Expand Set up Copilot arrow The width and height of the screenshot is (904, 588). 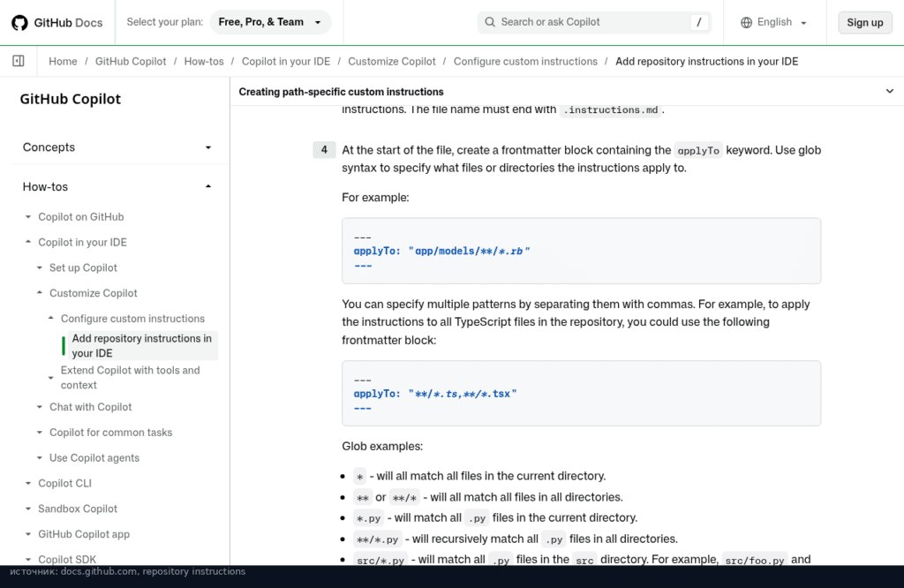coord(39,268)
